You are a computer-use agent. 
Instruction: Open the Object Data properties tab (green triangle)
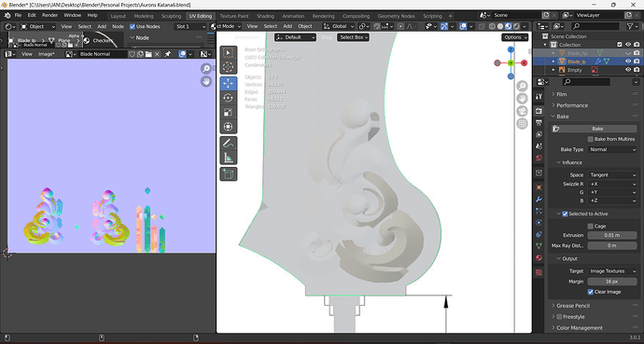[x=539, y=246]
